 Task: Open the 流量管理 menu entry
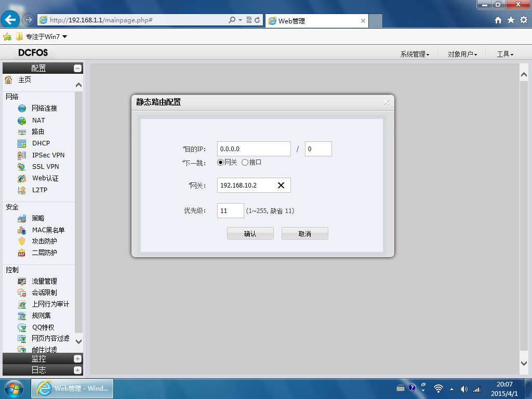click(x=45, y=281)
